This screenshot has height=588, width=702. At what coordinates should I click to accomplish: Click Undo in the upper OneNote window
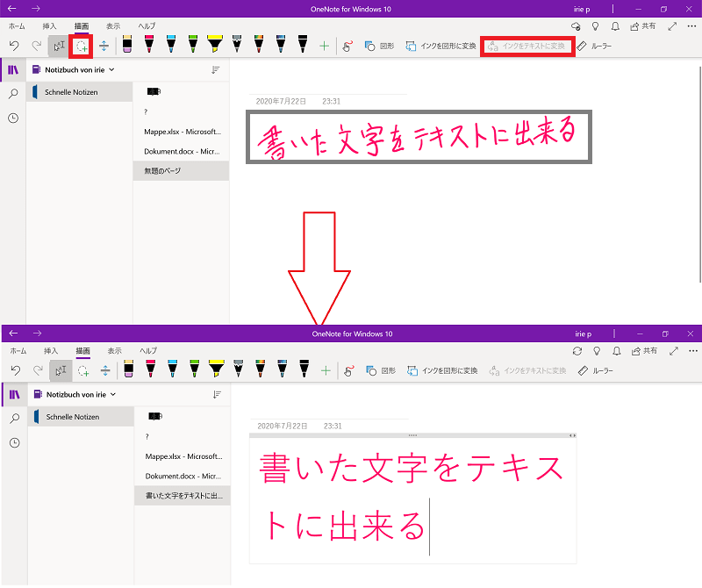14,46
